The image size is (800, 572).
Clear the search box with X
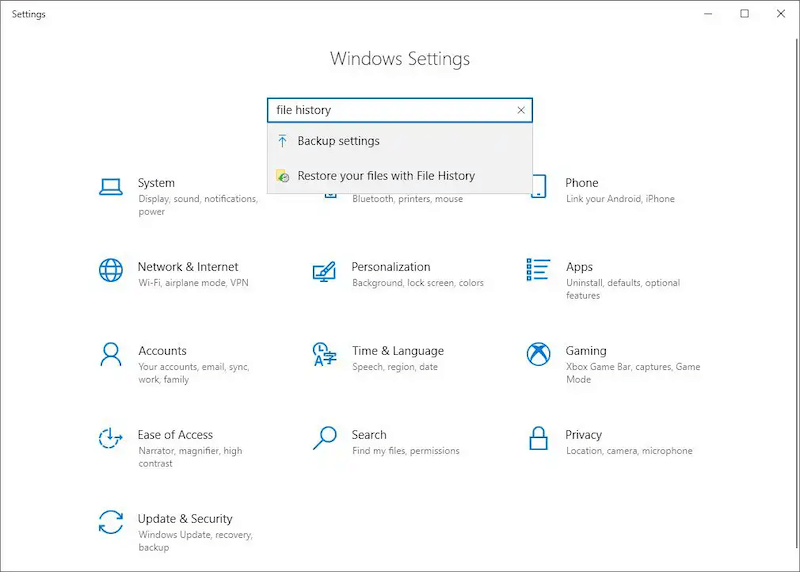coord(521,110)
